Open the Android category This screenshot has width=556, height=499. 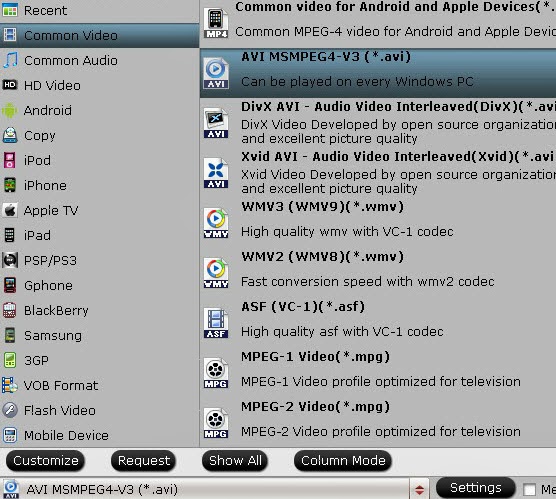pos(99,111)
